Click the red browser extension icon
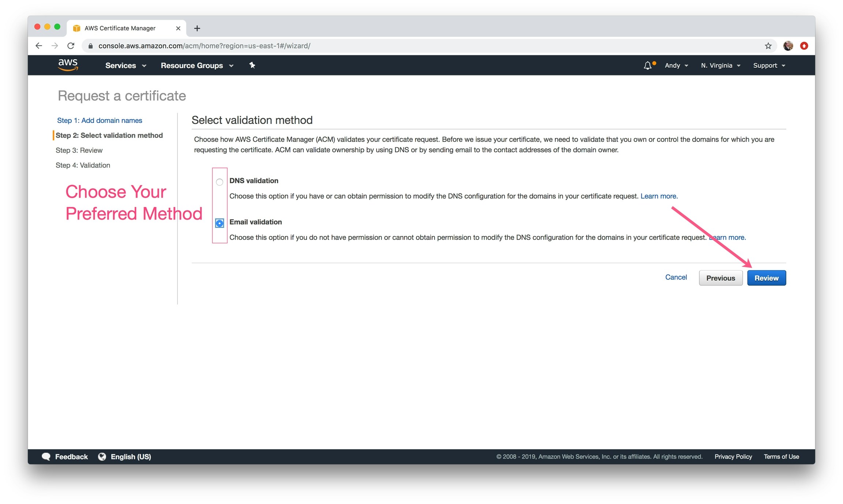The height and width of the screenshot is (504, 843). (804, 46)
